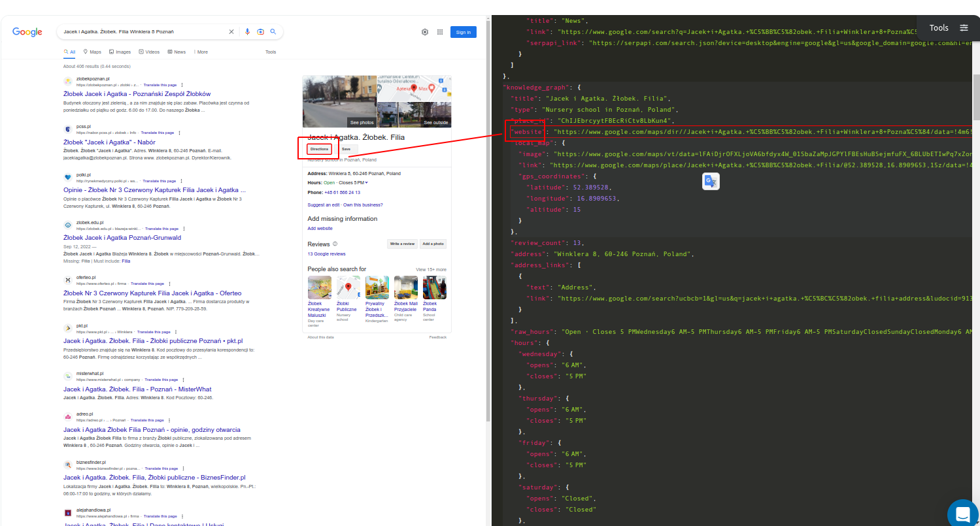The width and height of the screenshot is (980, 526).
Task: Open search by image camera icon
Action: pos(260,31)
